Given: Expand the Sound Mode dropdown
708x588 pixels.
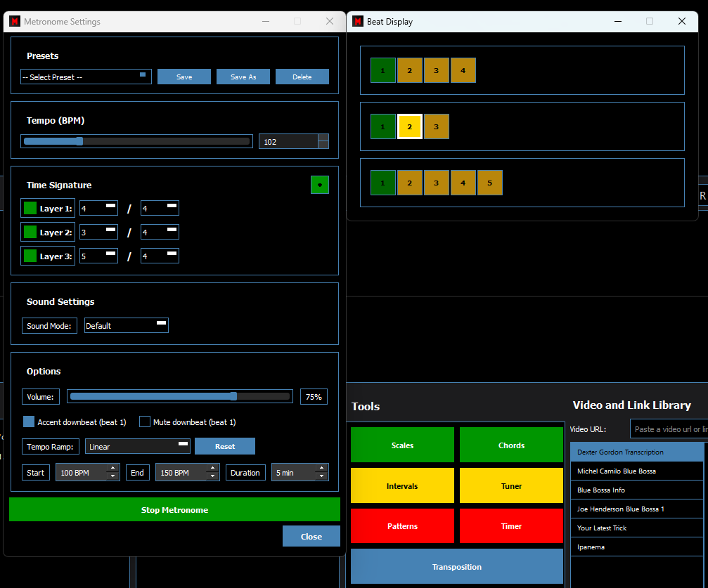Looking at the screenshot, I should click(127, 325).
